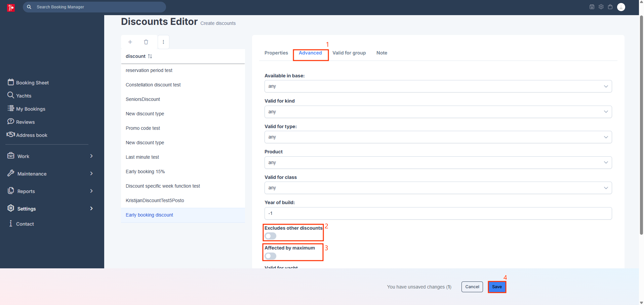Expand the Work menu chevron
The width and height of the screenshot is (644, 305).
(91, 156)
